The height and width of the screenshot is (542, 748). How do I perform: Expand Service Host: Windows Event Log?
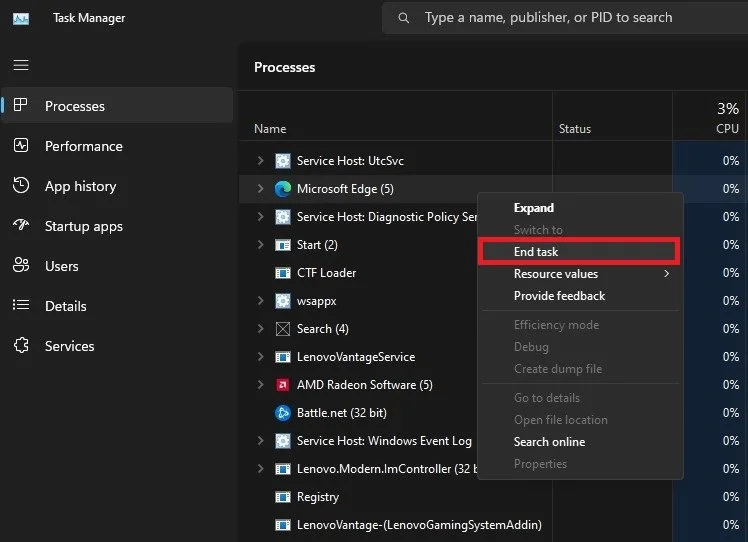click(x=260, y=440)
